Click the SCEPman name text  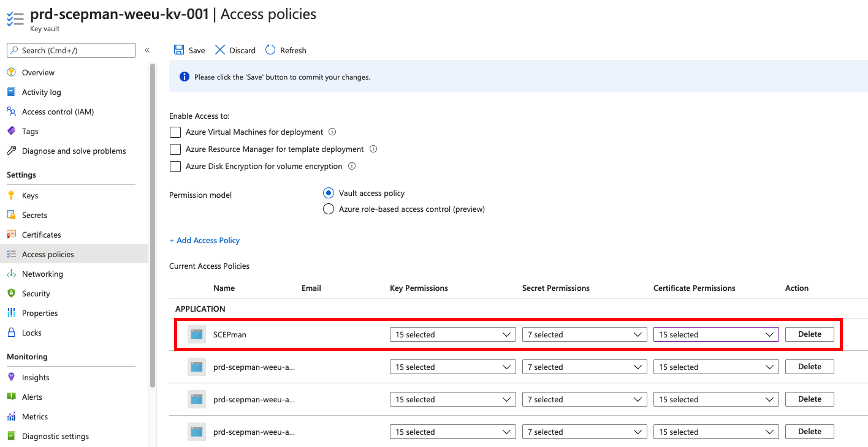[229, 334]
